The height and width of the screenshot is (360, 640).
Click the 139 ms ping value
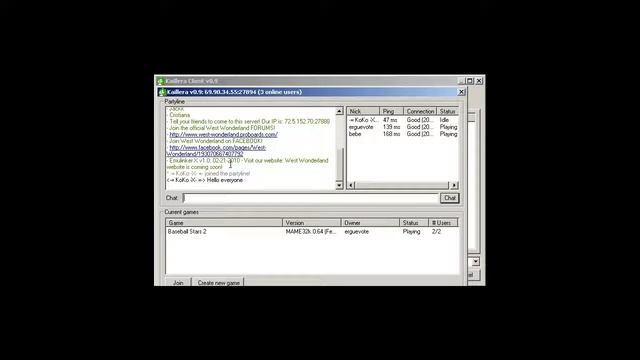pos(391,127)
